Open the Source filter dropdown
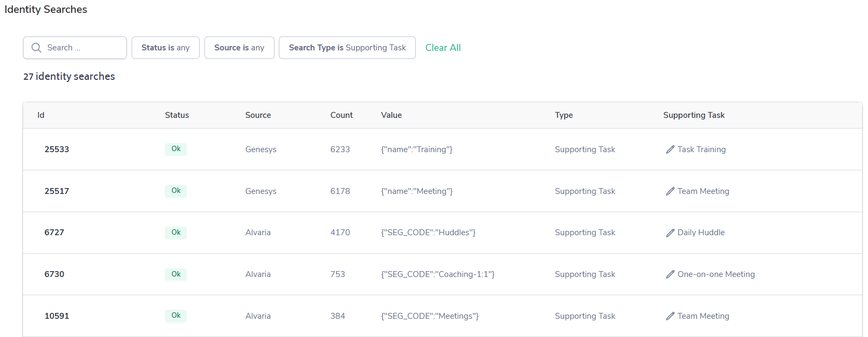Image resolution: width=868 pixels, height=337 pixels. point(239,48)
